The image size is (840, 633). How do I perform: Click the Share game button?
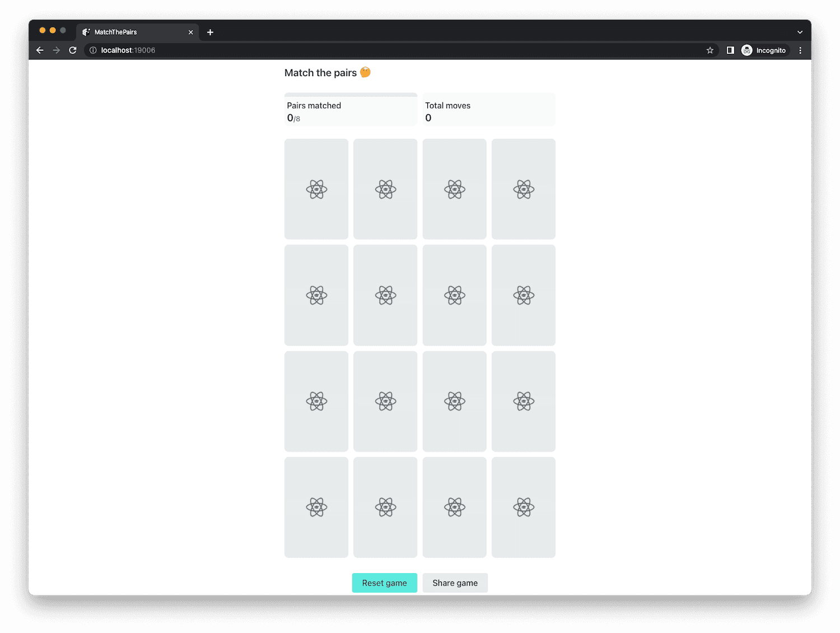[x=455, y=583]
